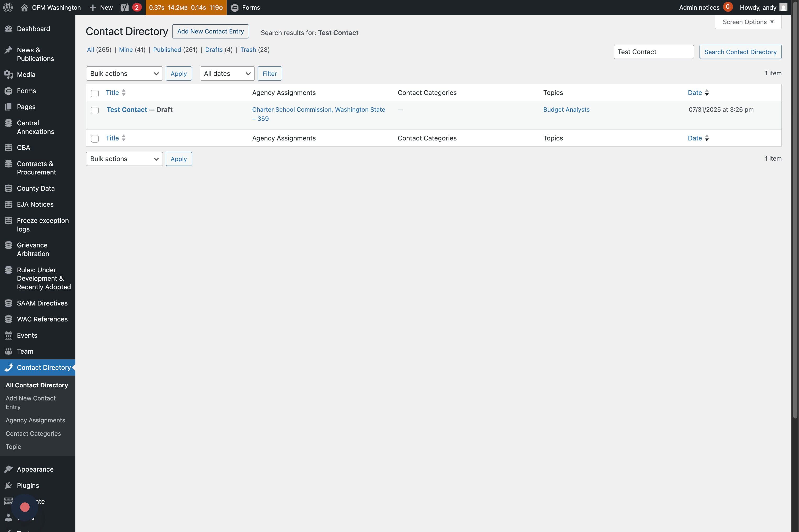
Task: Click the Appearance paintbrush icon
Action: click(x=8, y=469)
